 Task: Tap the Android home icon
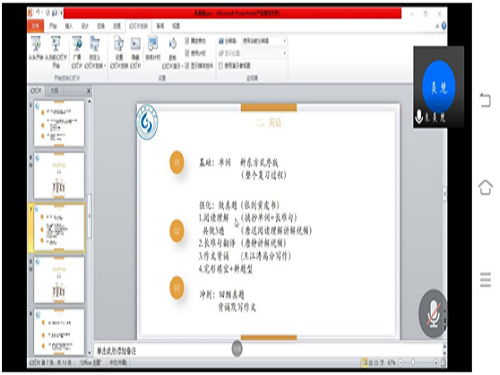click(485, 187)
